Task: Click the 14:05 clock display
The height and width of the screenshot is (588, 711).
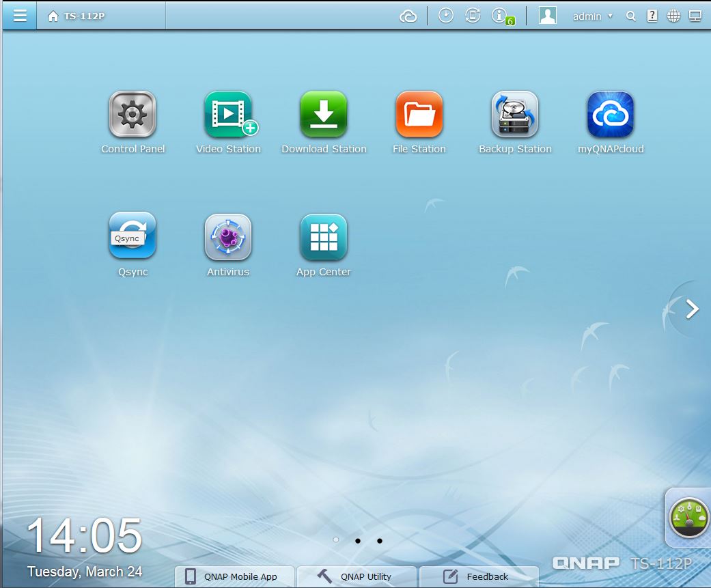Action: [x=85, y=536]
